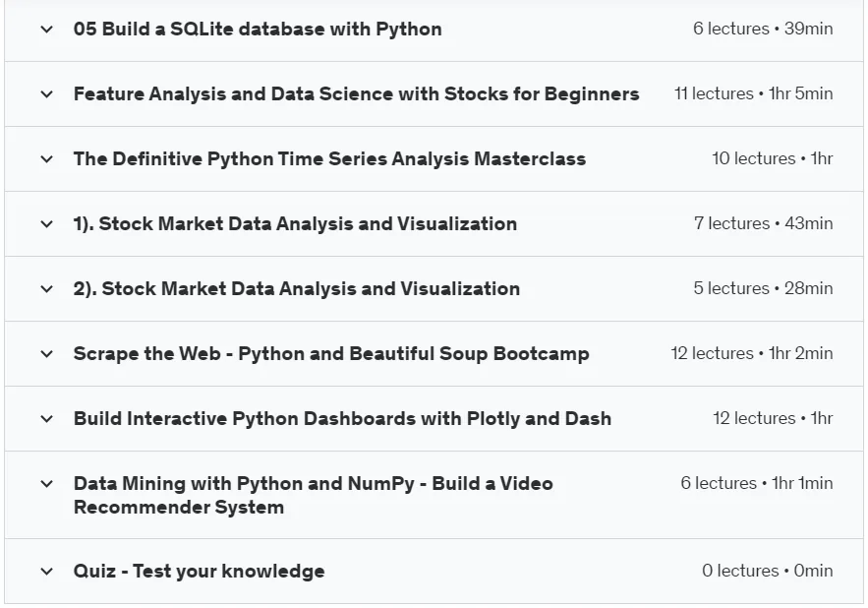Viewport: 868px width, 608px height.
Task: Open Feature Analysis and Data Science with Stocks
Action: point(357,93)
